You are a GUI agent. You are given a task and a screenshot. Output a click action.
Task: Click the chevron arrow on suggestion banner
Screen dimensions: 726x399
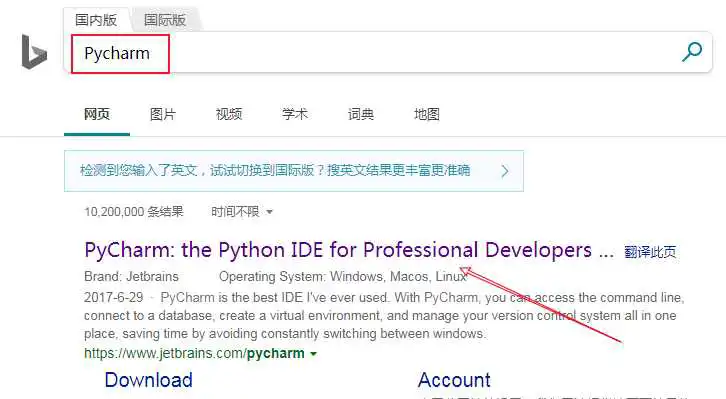click(505, 171)
